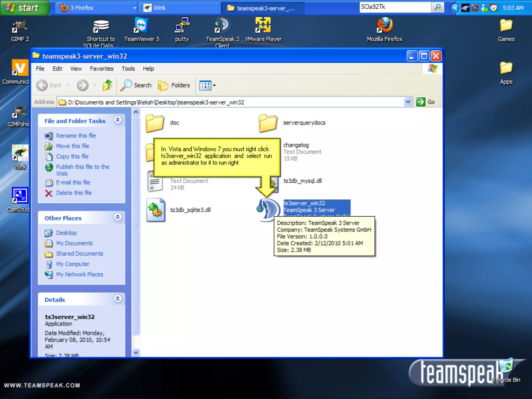Screen dimensions: 532x399
Task: Collapse the Details panel
Action: [x=118, y=299]
